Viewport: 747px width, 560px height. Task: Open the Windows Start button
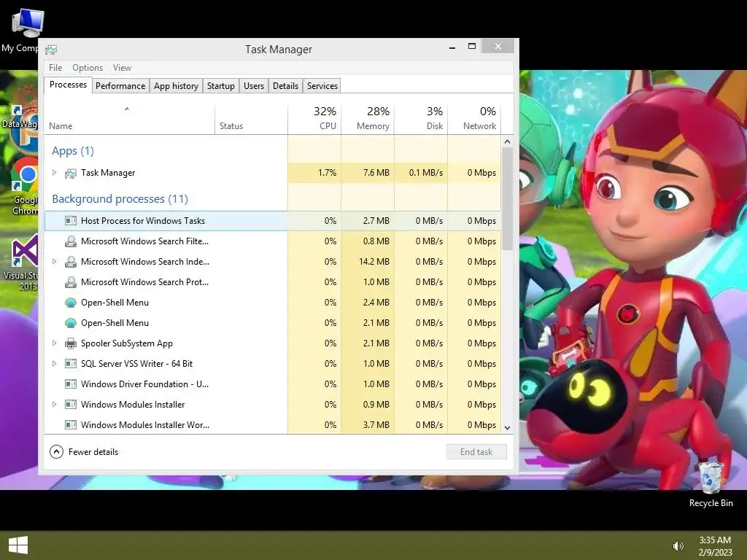tap(18, 545)
